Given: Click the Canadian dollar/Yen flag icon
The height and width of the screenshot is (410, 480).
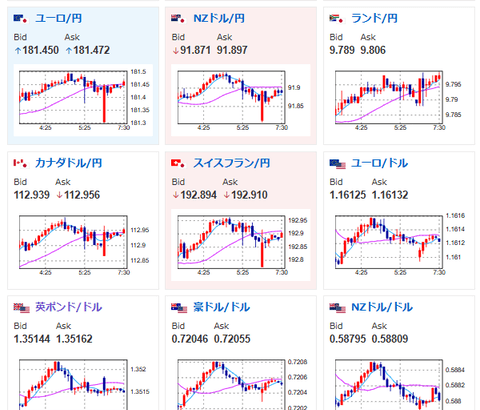Looking at the screenshot, I should click(20, 163).
